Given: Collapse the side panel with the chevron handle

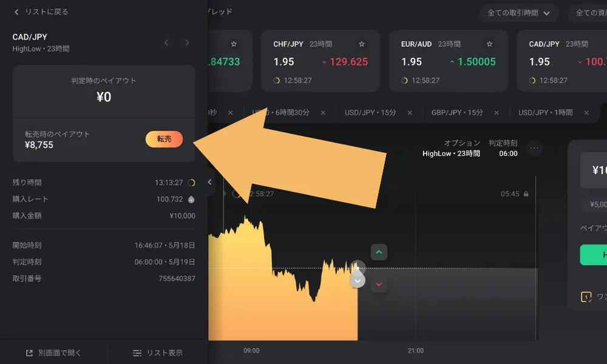Looking at the screenshot, I should coord(209,182).
